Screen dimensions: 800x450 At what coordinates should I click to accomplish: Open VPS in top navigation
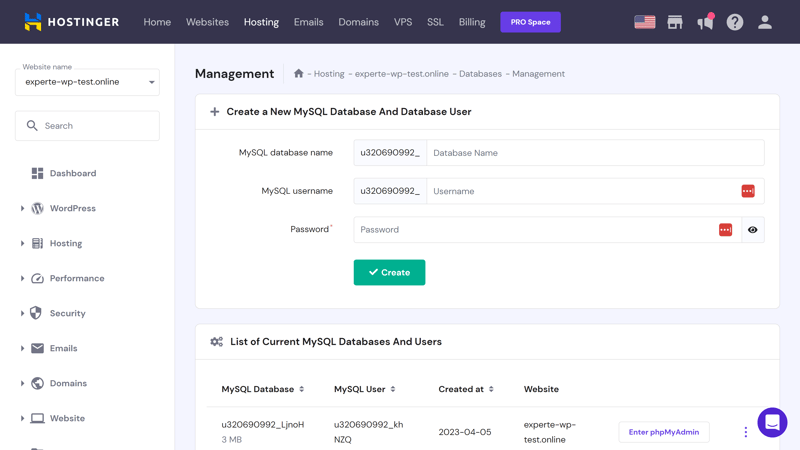403,22
